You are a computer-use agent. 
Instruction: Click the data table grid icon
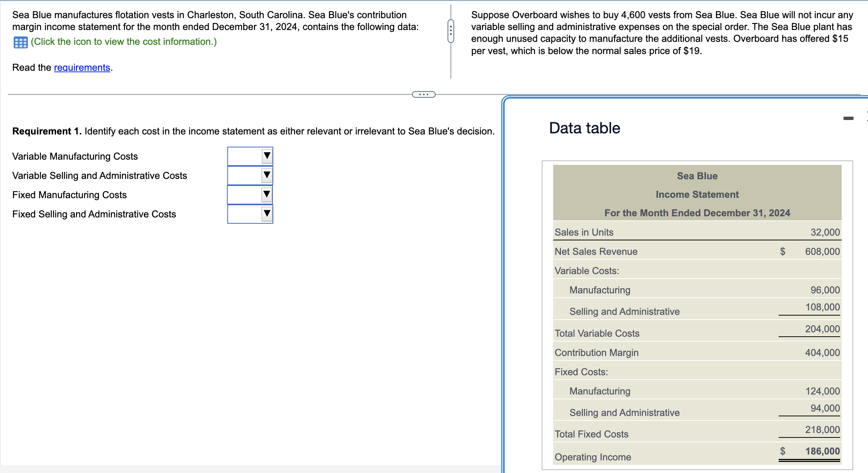point(20,42)
